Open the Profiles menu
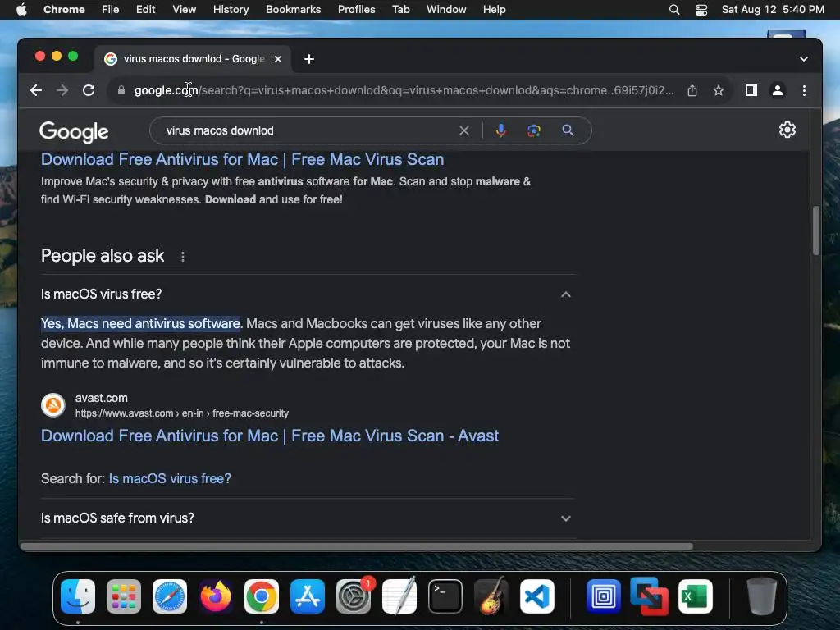The image size is (840, 630). click(356, 10)
